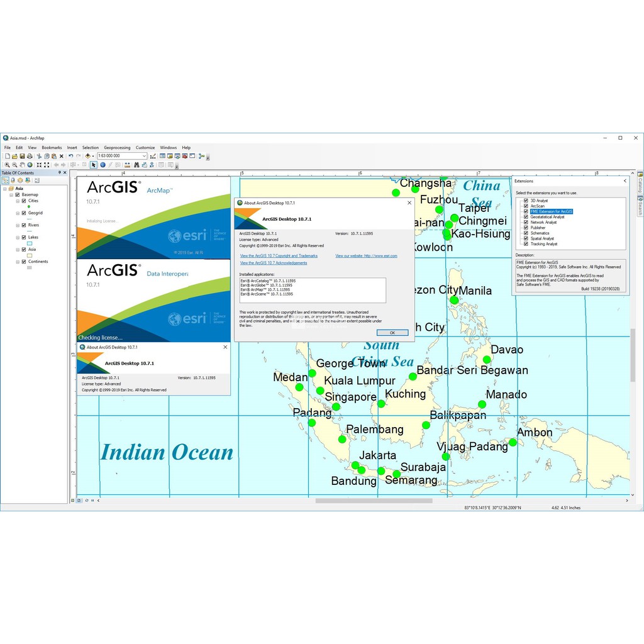The width and height of the screenshot is (644, 644).
Task: Click the Continents layer gray symbol swatch
Action: click(x=29, y=268)
